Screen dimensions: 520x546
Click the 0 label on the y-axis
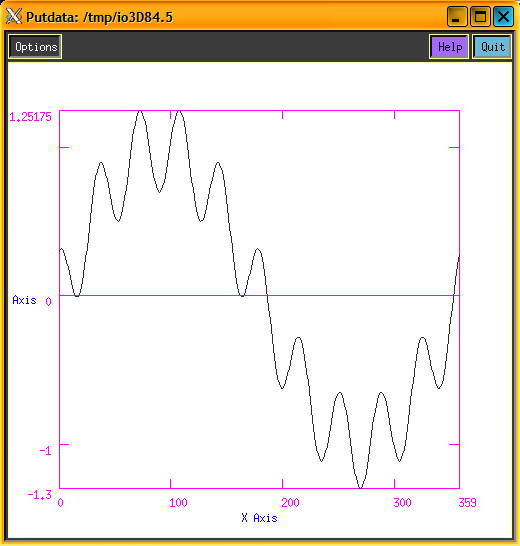pos(48,302)
